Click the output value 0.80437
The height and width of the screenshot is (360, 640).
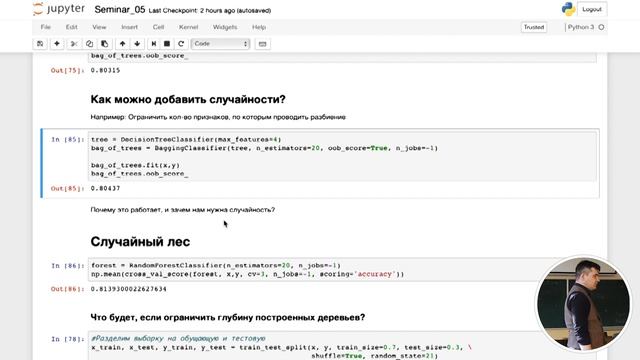point(105,189)
